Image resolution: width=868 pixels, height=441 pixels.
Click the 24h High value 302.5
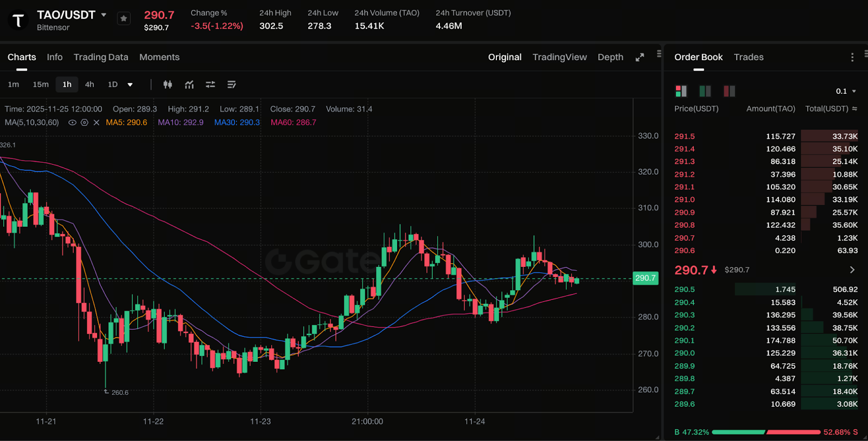pyautogui.click(x=271, y=26)
